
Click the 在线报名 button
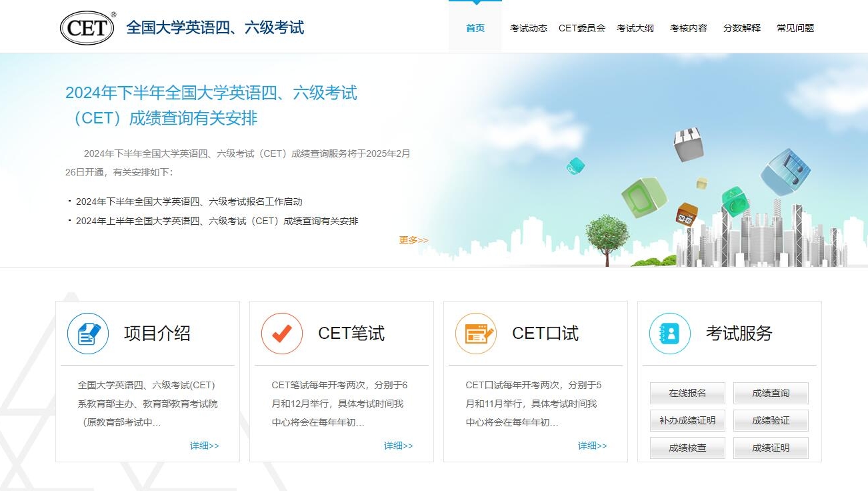coord(687,393)
